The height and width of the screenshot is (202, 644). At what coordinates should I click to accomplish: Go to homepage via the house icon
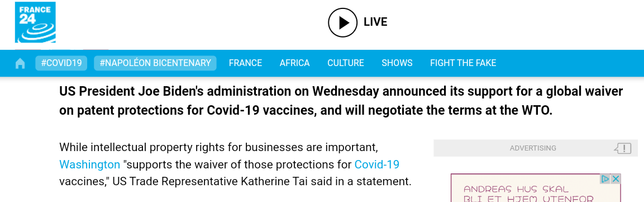click(20, 63)
